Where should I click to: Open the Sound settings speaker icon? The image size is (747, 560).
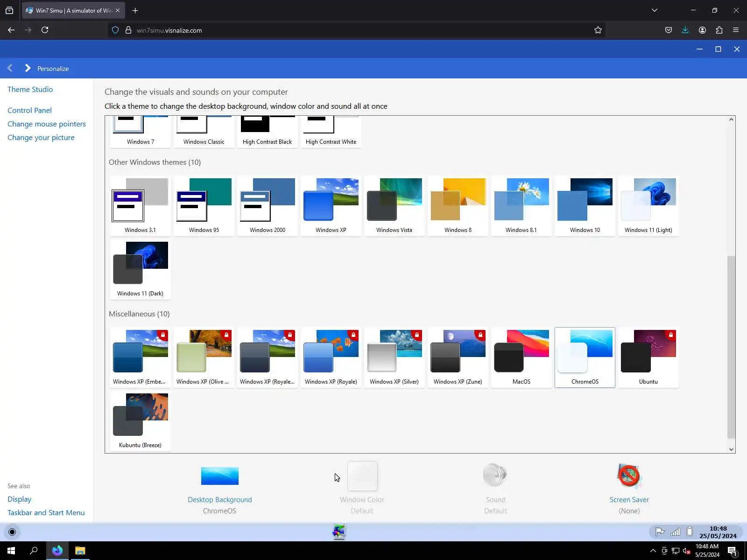tap(495, 476)
